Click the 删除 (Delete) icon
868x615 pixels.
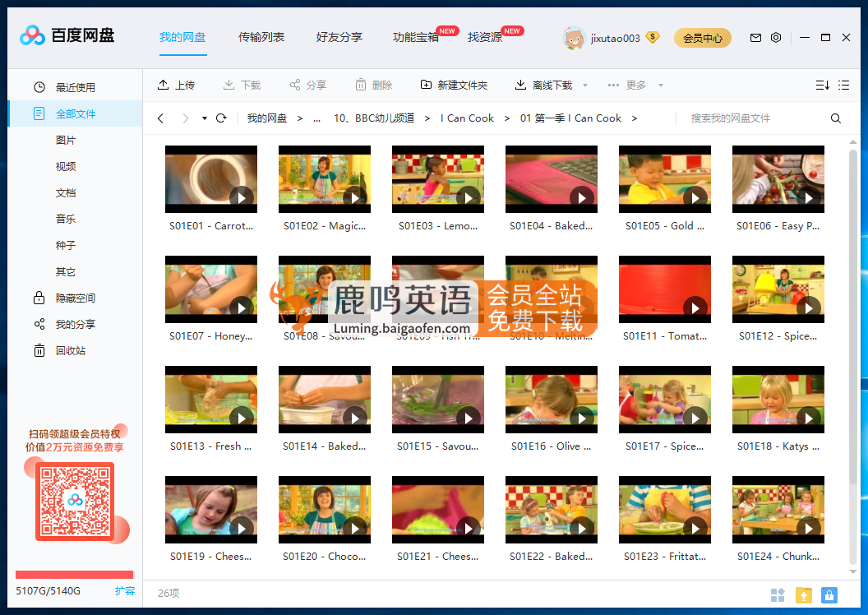click(359, 84)
